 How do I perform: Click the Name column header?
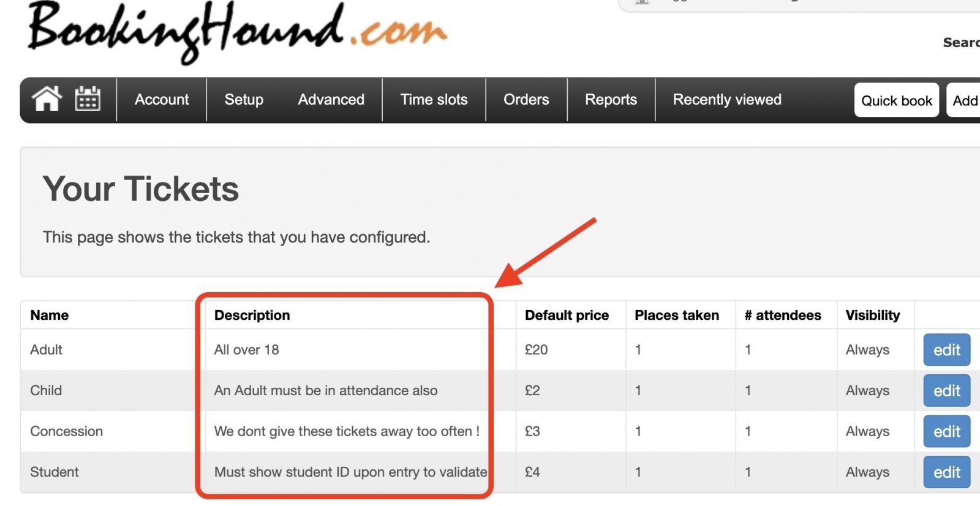(x=50, y=315)
